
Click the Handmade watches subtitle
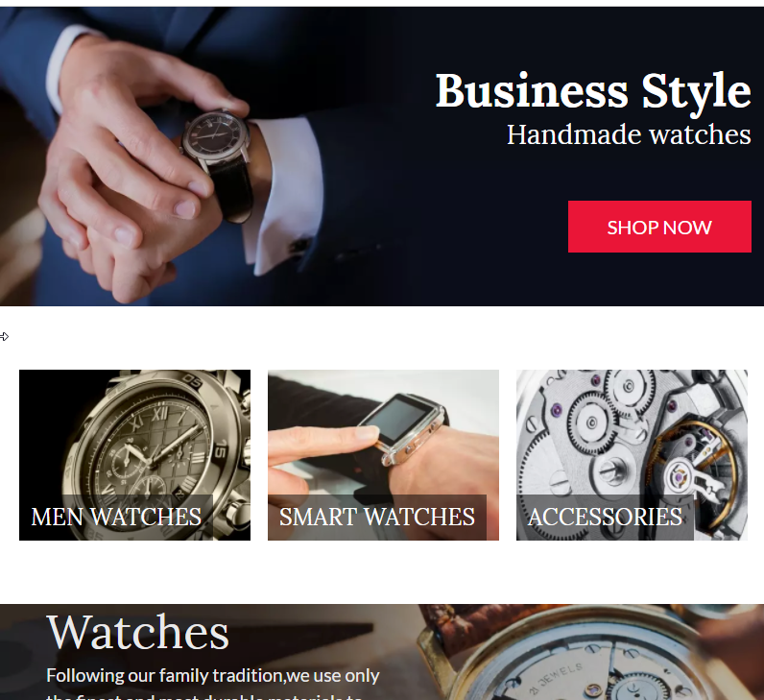(x=629, y=134)
